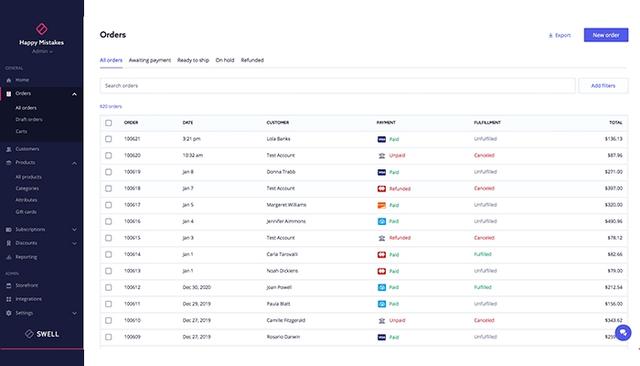The image size is (640, 366).
Task: Open Attributes in sidebar
Action: (x=26, y=200)
